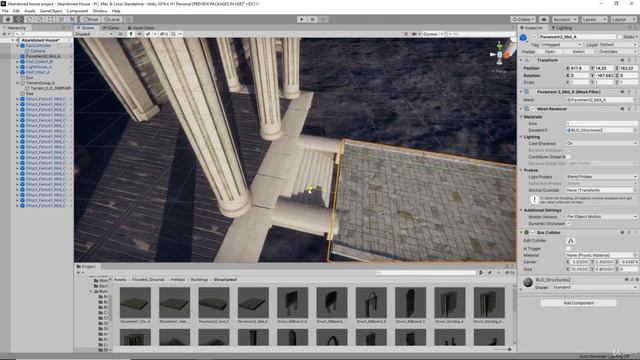Open Shader Standard dropdown
The height and width of the screenshot is (360, 640).
[596, 287]
